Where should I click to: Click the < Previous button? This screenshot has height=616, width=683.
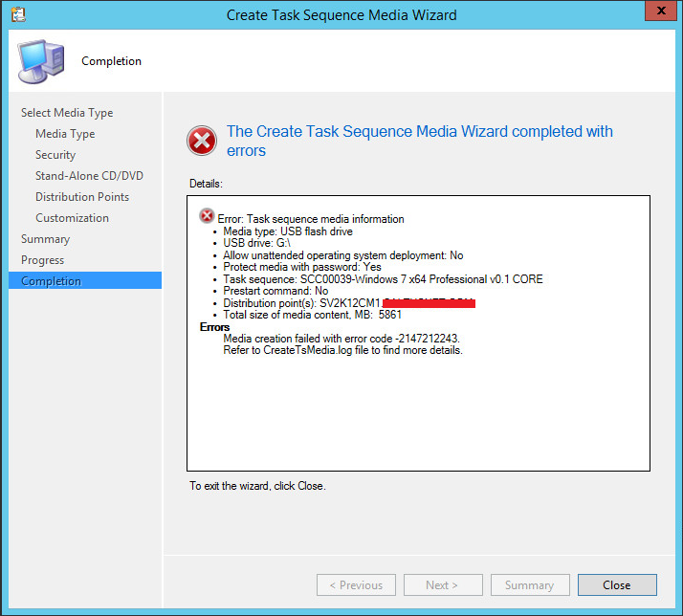click(x=356, y=584)
